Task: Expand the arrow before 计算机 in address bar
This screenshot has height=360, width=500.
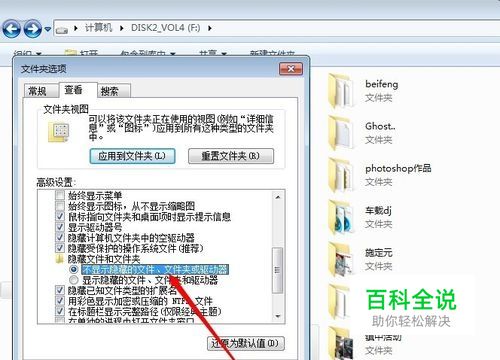Action: point(76,28)
